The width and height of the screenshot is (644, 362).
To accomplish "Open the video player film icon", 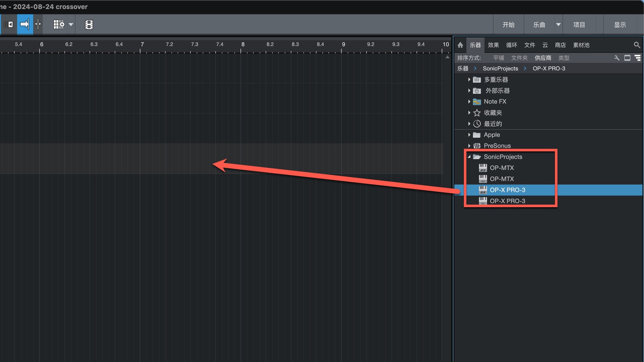I will (89, 24).
